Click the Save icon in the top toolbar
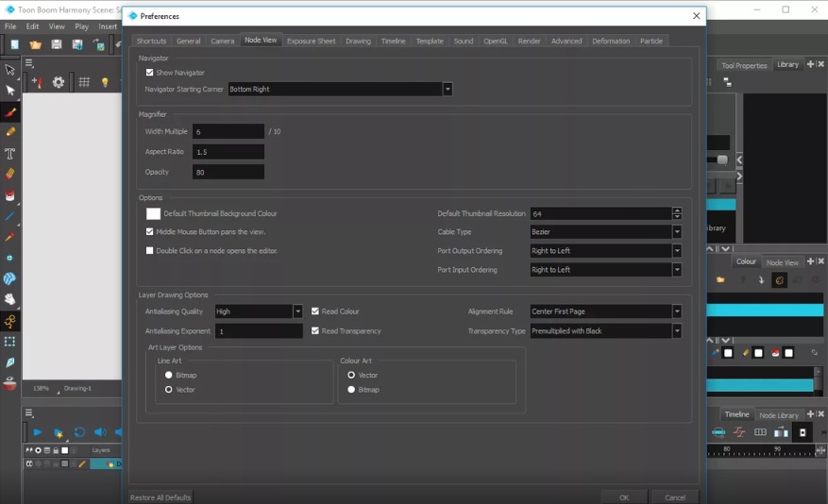 coord(57,44)
